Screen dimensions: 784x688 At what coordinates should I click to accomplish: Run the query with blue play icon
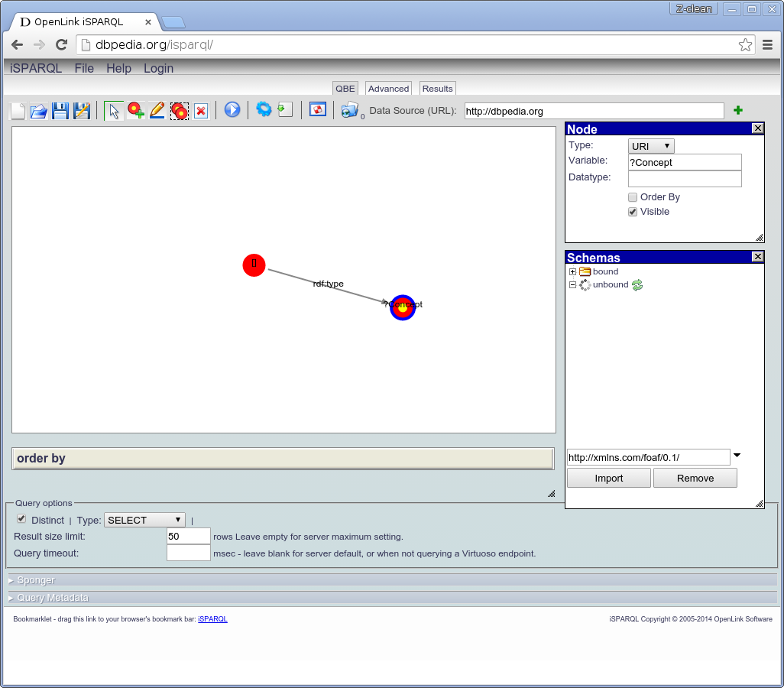232,110
